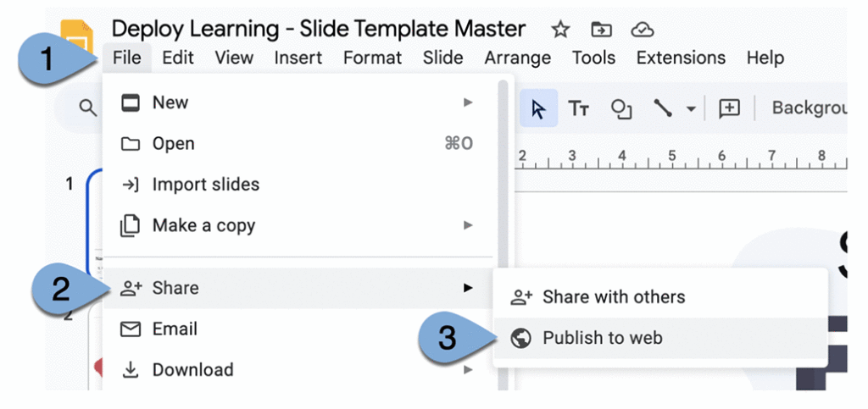Screen dimensions: 868x409
Task: Click the add comment icon
Action: coord(729,108)
